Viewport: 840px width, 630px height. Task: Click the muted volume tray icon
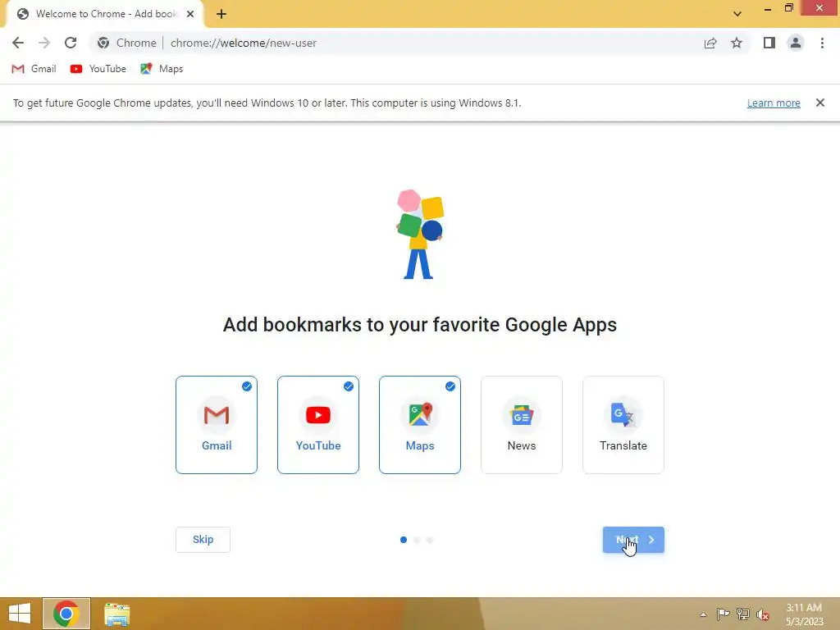[x=763, y=614]
